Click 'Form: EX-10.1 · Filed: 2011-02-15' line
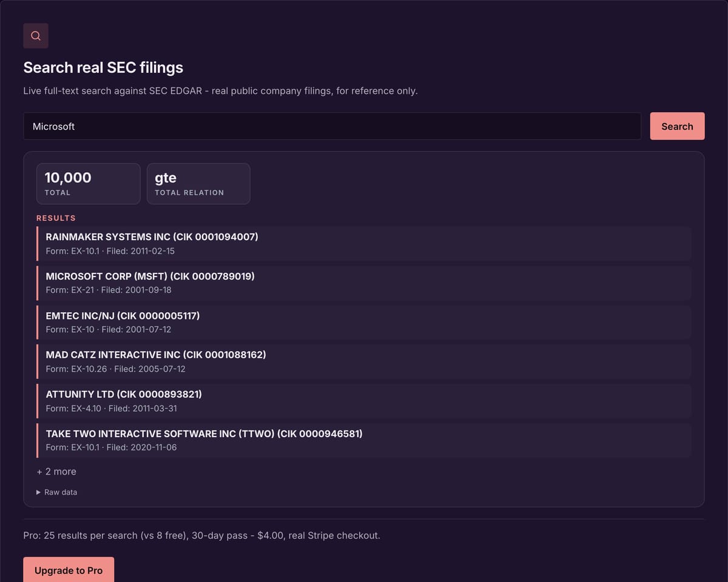 (x=110, y=251)
